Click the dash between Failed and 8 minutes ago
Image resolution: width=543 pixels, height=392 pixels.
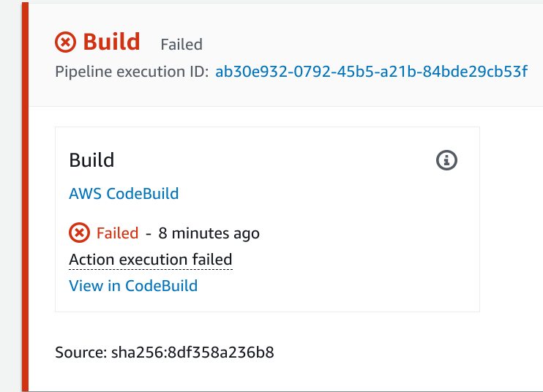[x=149, y=234]
